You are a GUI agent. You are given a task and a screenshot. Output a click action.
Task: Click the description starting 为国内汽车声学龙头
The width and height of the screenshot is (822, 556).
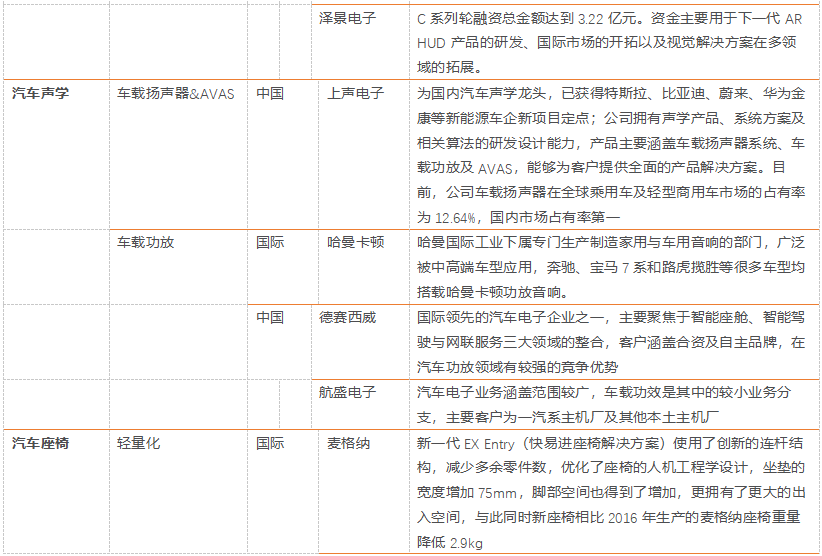point(611,155)
